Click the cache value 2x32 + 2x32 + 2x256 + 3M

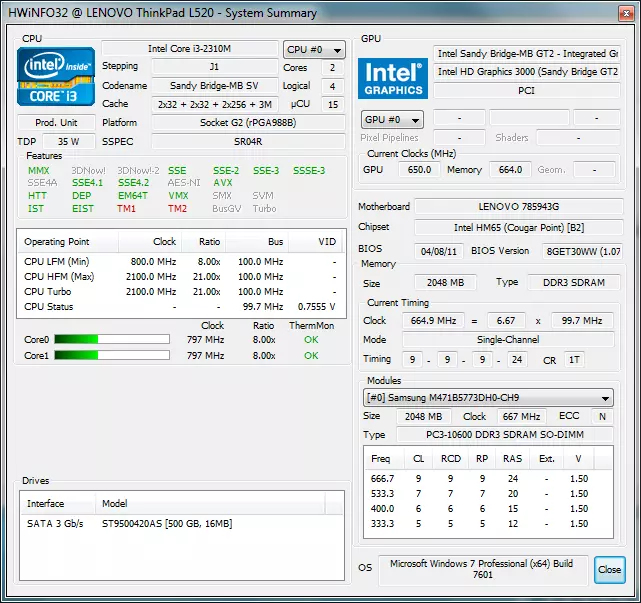tap(215, 104)
